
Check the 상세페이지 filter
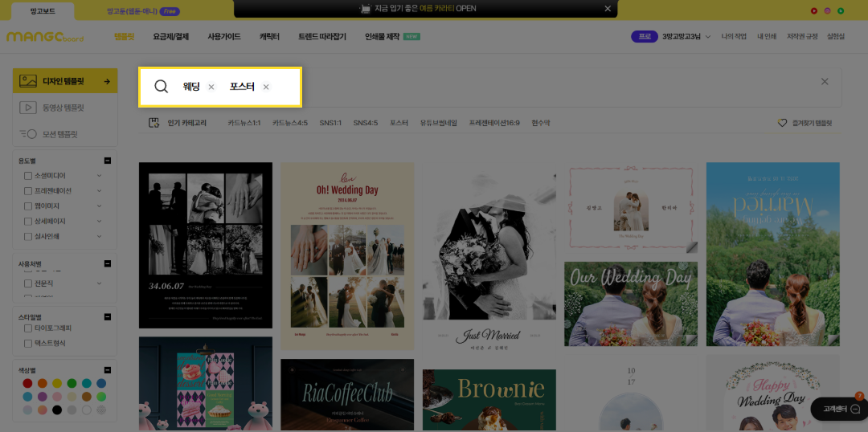click(x=27, y=222)
